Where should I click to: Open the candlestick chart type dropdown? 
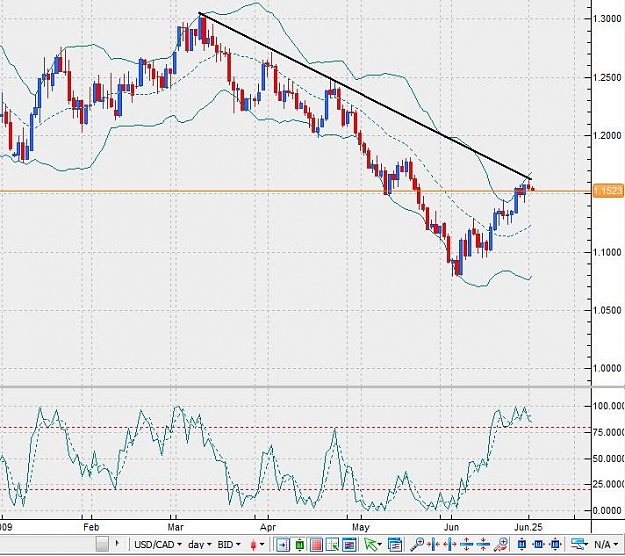coord(257,544)
